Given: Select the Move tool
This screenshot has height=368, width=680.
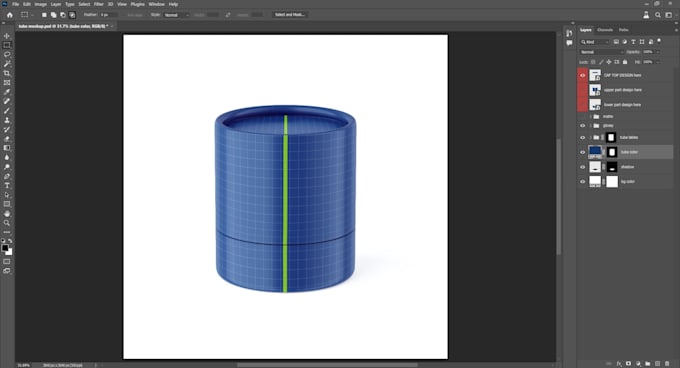Looking at the screenshot, I should [7, 36].
